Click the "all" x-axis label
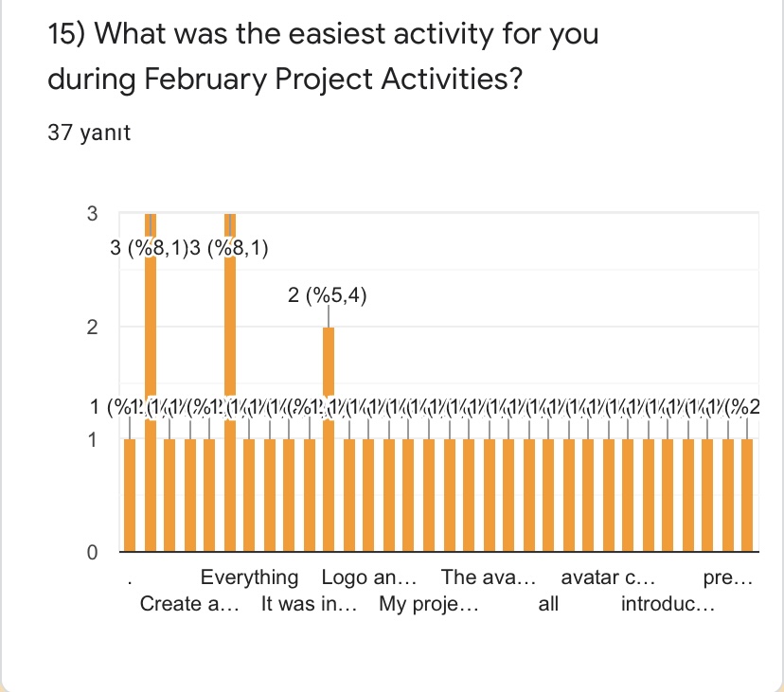 (548, 604)
